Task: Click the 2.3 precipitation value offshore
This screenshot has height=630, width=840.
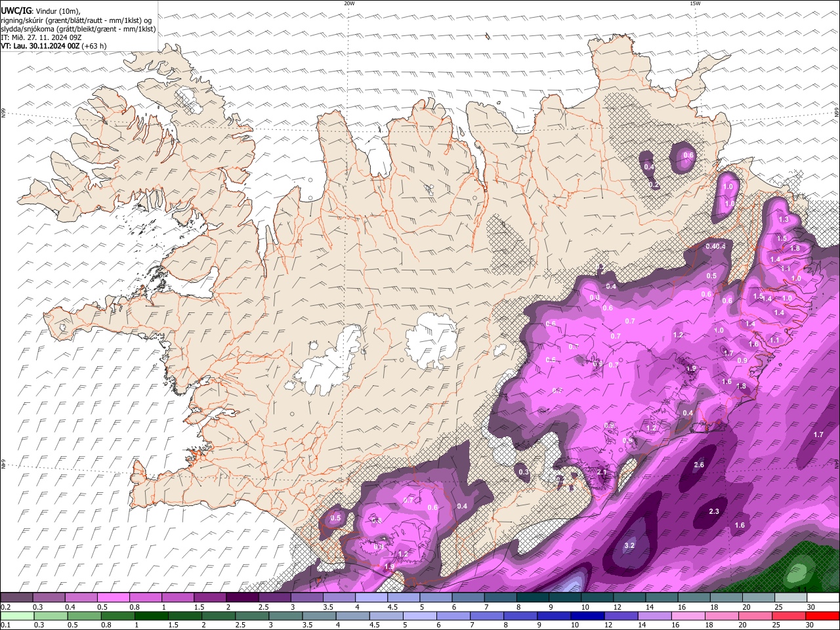Action: point(714,512)
